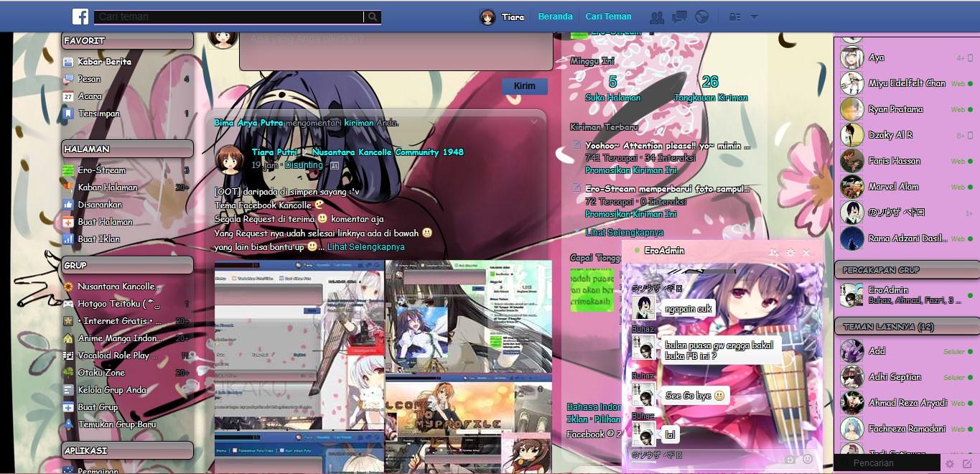
Task: Open the account settings dropdown arrow
Action: 754,17
